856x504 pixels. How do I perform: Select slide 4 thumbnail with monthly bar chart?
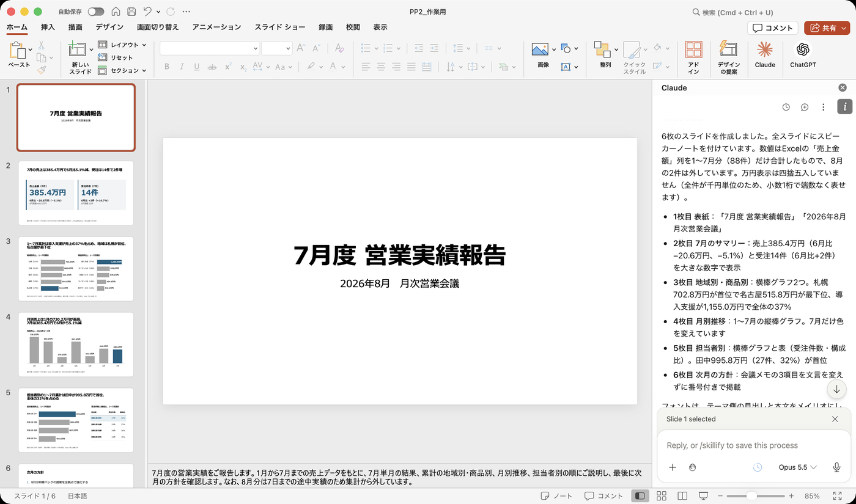[76, 345]
